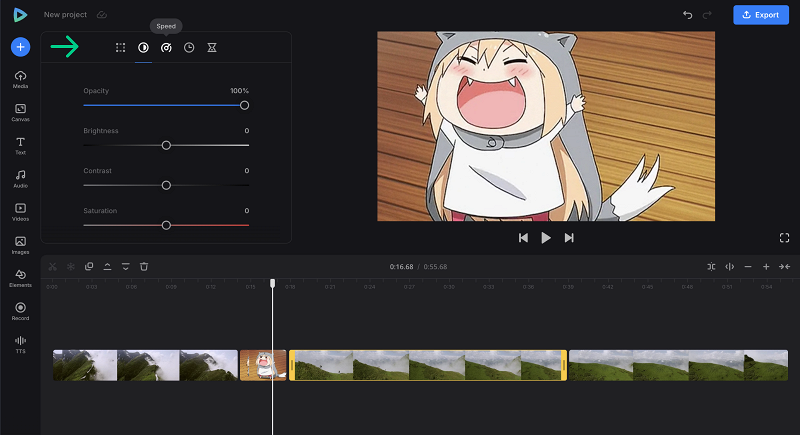The image size is (800, 435).
Task: Click the Brightness label
Action: pos(101,131)
